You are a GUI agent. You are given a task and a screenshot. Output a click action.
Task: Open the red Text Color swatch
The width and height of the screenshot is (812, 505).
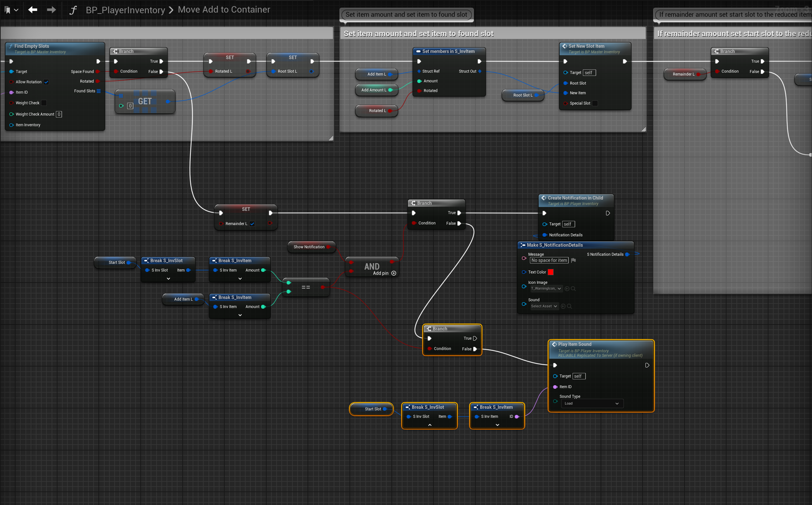(551, 272)
